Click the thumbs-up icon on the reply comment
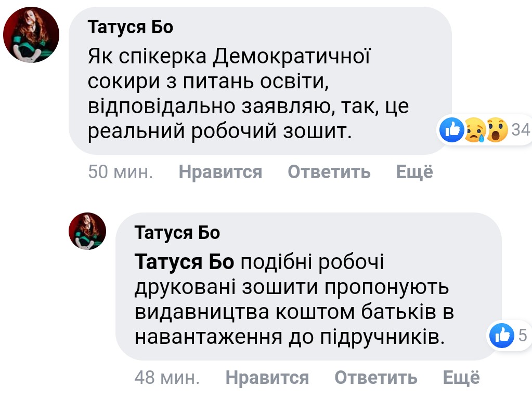 click(501, 336)
